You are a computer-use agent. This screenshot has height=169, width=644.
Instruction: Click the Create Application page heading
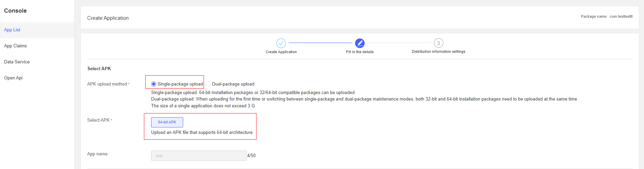(x=108, y=18)
